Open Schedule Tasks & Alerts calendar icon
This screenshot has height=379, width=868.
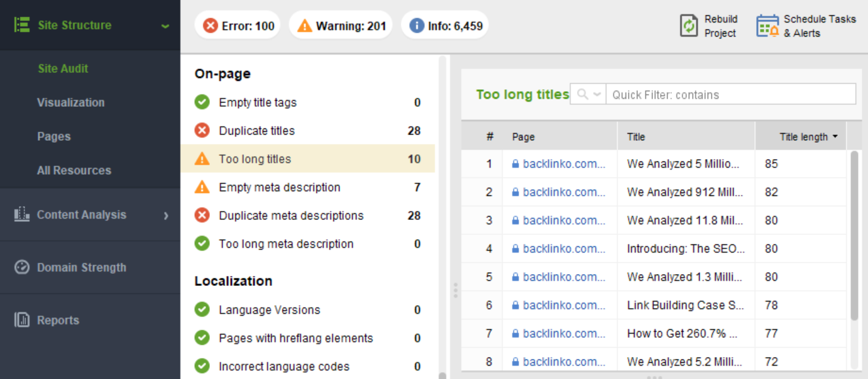pyautogui.click(x=767, y=26)
